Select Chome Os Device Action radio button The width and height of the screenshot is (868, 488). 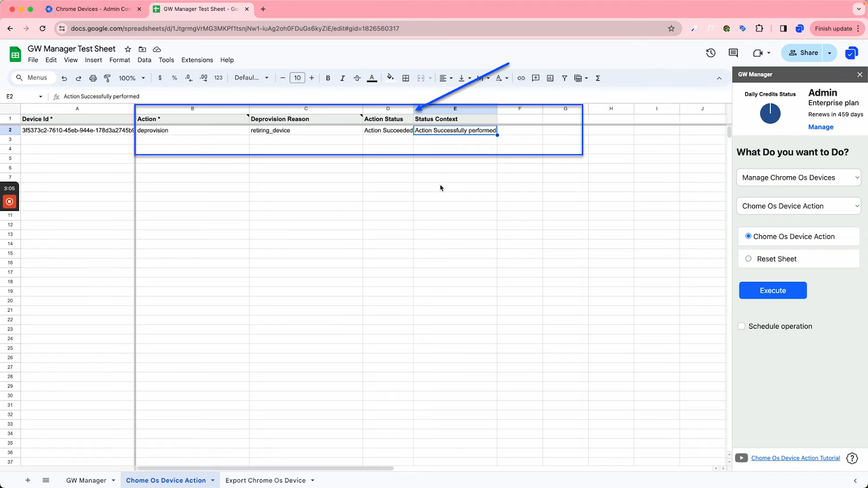[x=748, y=236]
